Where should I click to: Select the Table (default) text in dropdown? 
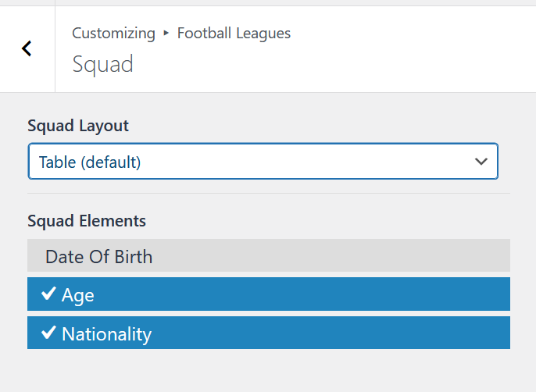pos(90,162)
